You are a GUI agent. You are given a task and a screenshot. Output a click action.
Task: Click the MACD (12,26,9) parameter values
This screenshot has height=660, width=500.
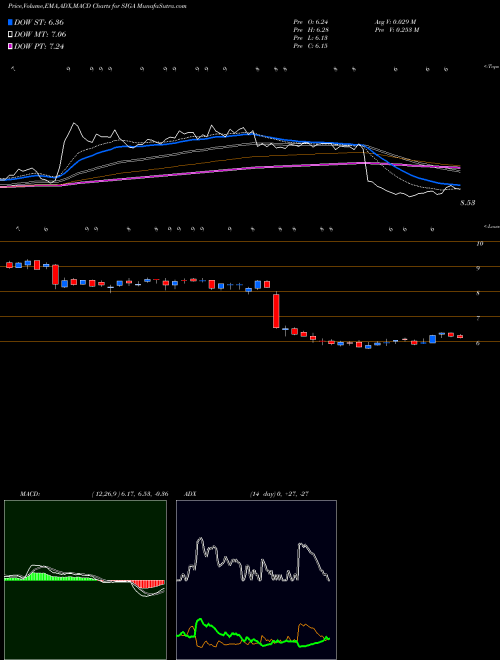pos(130,494)
